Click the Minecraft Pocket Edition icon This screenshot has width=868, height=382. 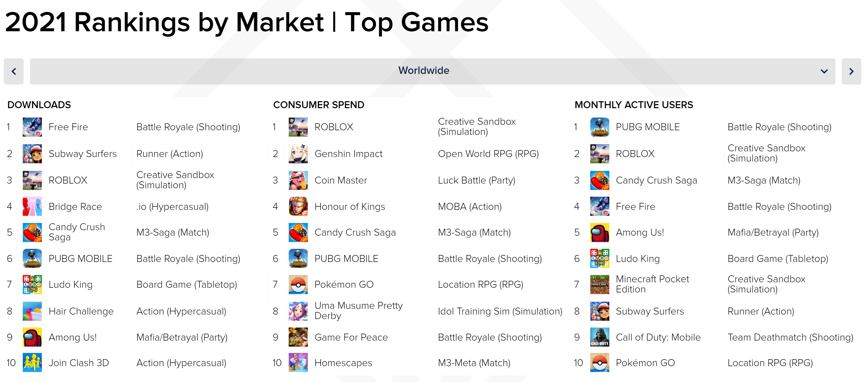click(x=600, y=284)
